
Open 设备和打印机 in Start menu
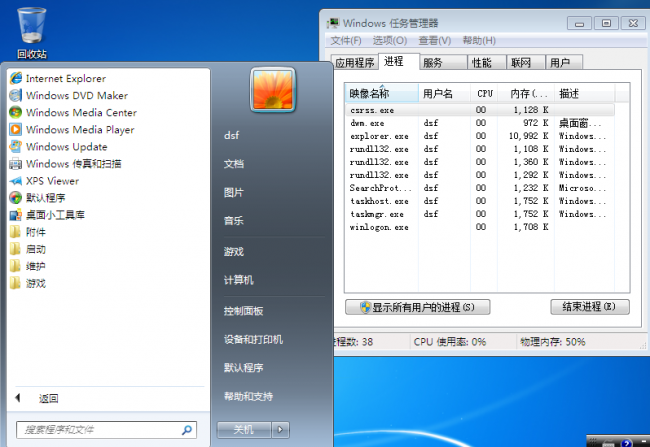(x=253, y=339)
